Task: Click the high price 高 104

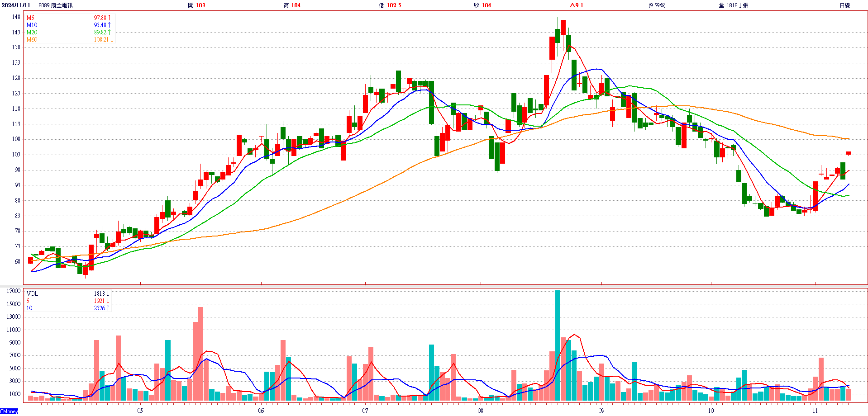Action: point(292,5)
